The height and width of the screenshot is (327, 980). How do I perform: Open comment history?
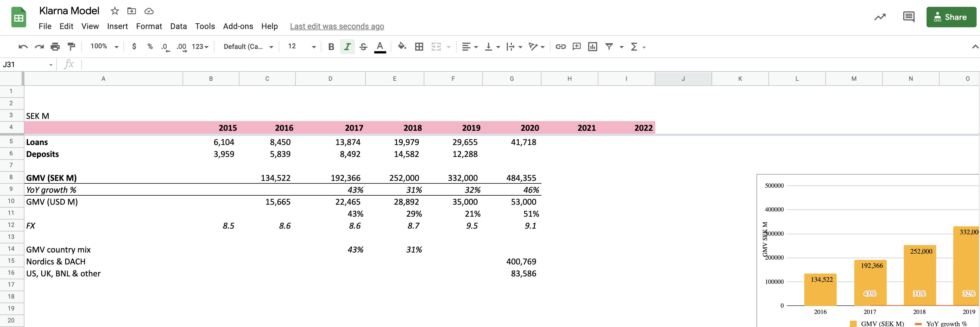(x=909, y=17)
